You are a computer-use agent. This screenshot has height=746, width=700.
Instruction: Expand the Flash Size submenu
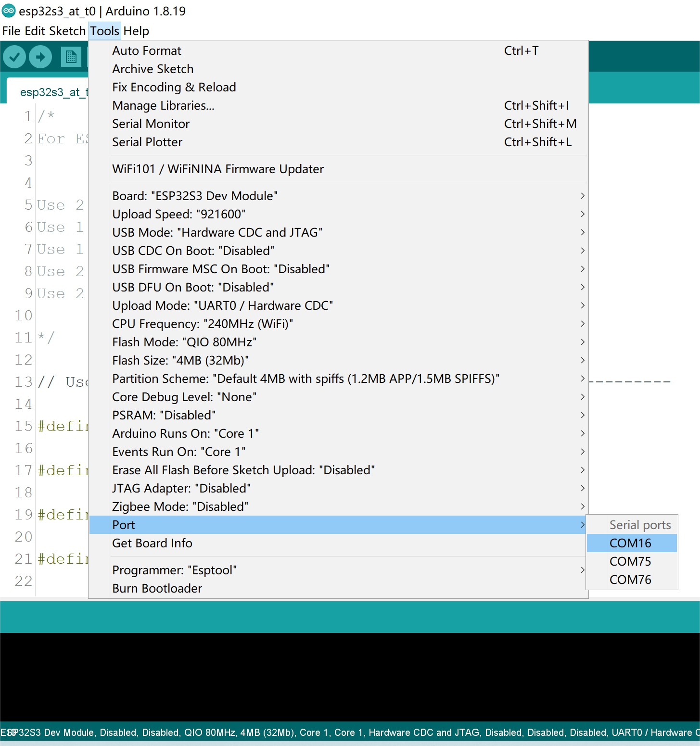339,360
